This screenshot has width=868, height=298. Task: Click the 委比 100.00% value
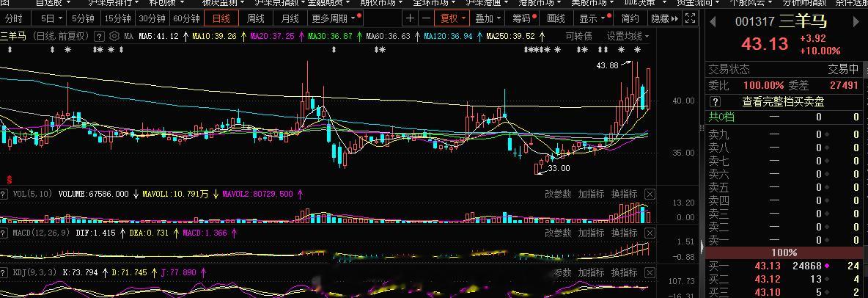(763, 85)
